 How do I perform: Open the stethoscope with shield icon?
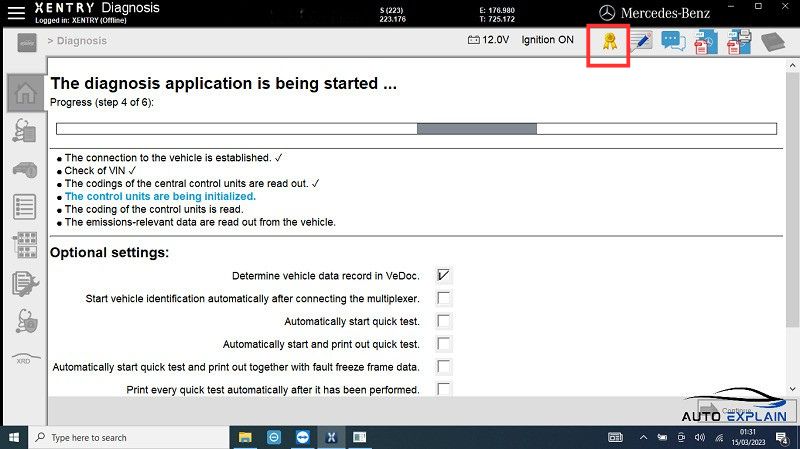[26, 321]
